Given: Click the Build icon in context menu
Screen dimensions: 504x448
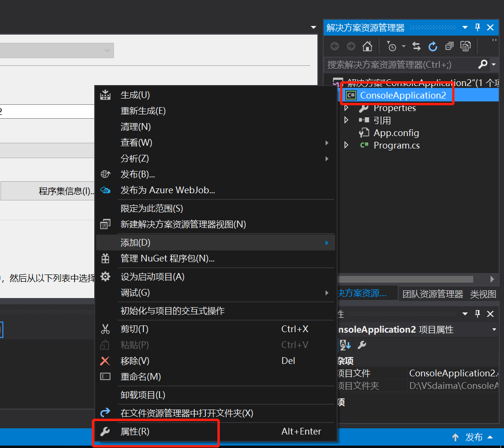Looking at the screenshot, I should click(105, 95).
